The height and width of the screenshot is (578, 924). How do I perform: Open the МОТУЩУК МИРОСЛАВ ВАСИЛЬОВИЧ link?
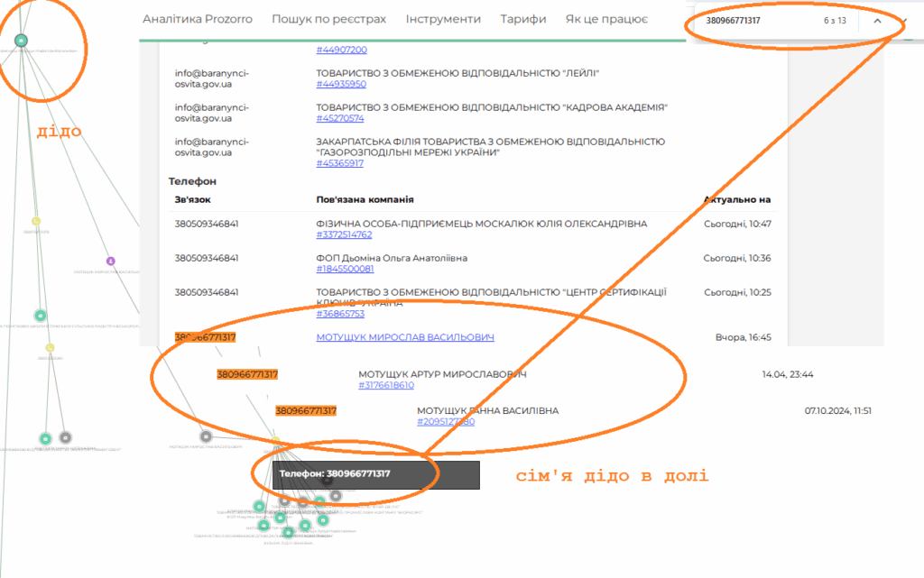coord(405,337)
